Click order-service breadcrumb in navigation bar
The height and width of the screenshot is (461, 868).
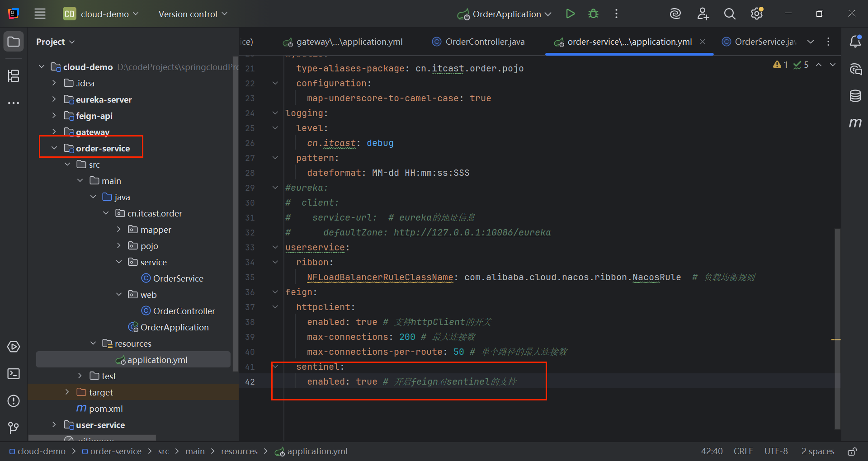pyautogui.click(x=112, y=452)
